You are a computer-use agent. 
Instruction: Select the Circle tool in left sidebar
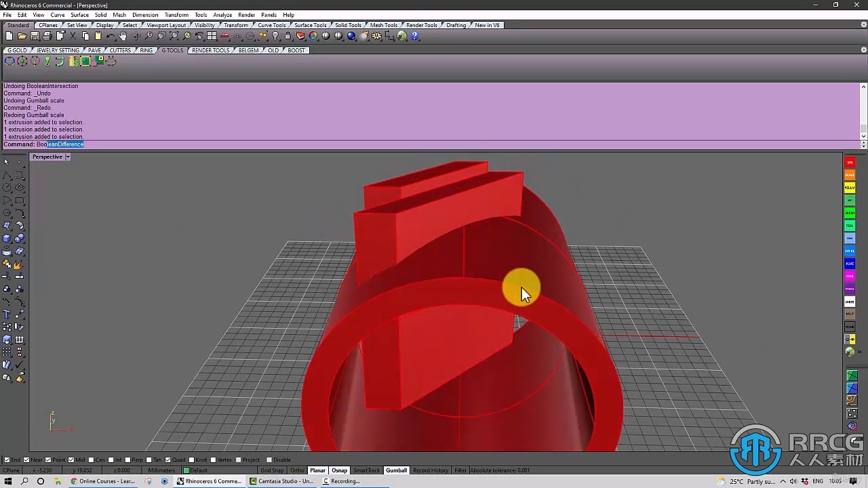[x=7, y=188]
